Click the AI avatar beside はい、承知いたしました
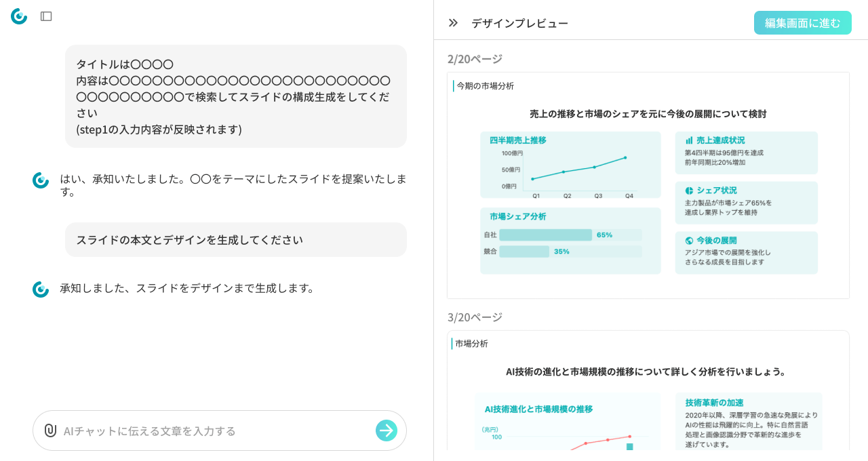This screenshot has height=461, width=868. click(41, 180)
